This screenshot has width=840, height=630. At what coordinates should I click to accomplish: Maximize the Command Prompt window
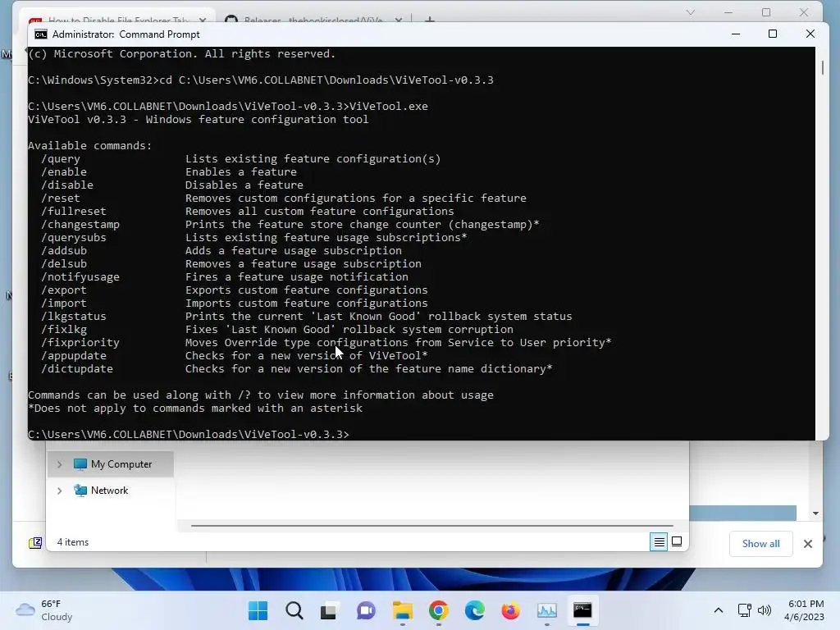773,34
